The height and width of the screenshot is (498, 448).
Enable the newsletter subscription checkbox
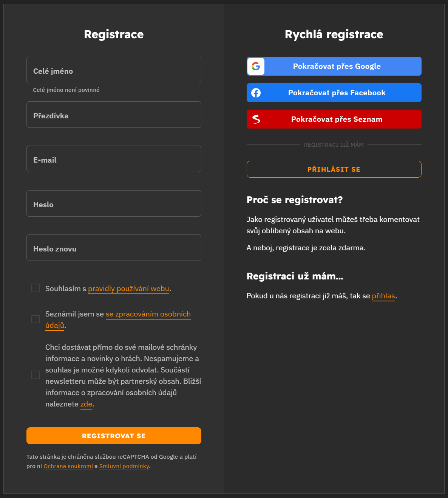(36, 375)
